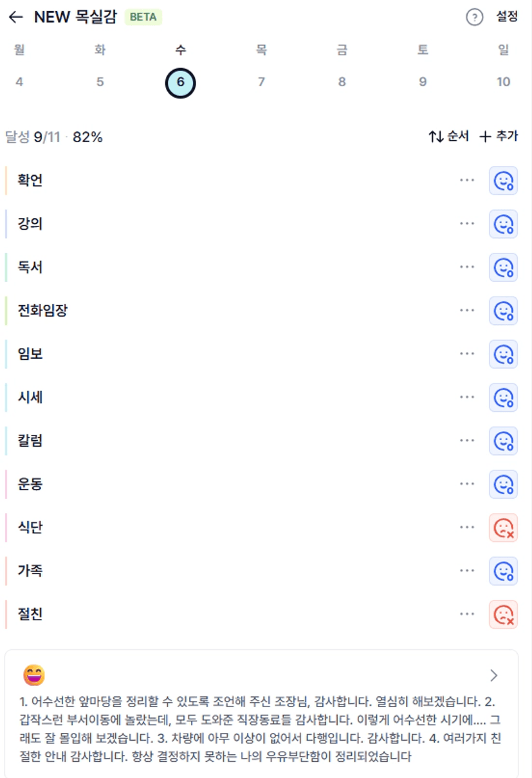The image size is (532, 778).
Task: Open the three-dot menu for 시세
Action: (x=467, y=397)
